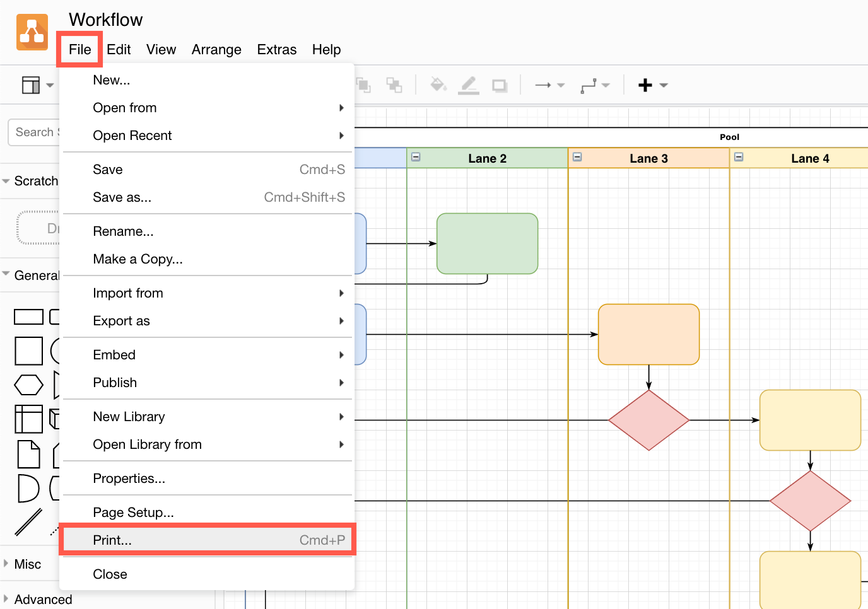
Task: Click the Edit Style pencil toolbar icon
Action: (x=469, y=84)
